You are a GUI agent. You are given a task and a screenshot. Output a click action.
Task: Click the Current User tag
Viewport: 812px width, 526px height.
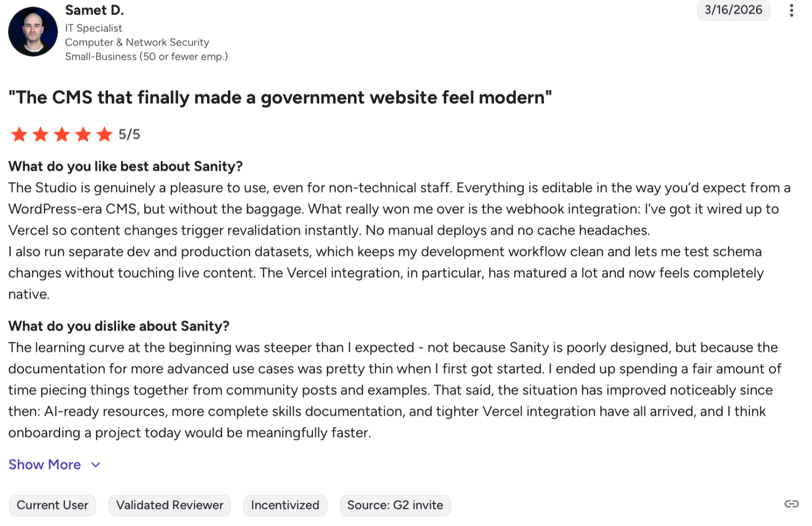[52, 505]
